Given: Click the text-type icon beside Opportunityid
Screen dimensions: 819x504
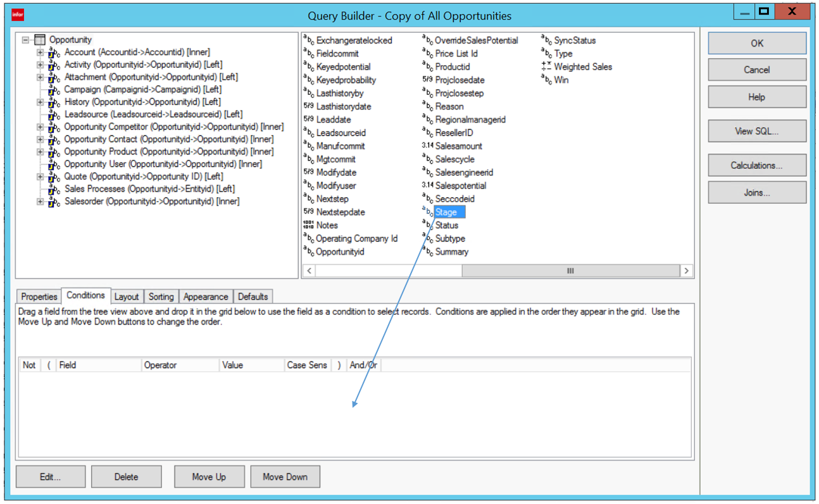Looking at the screenshot, I should coord(309,252).
